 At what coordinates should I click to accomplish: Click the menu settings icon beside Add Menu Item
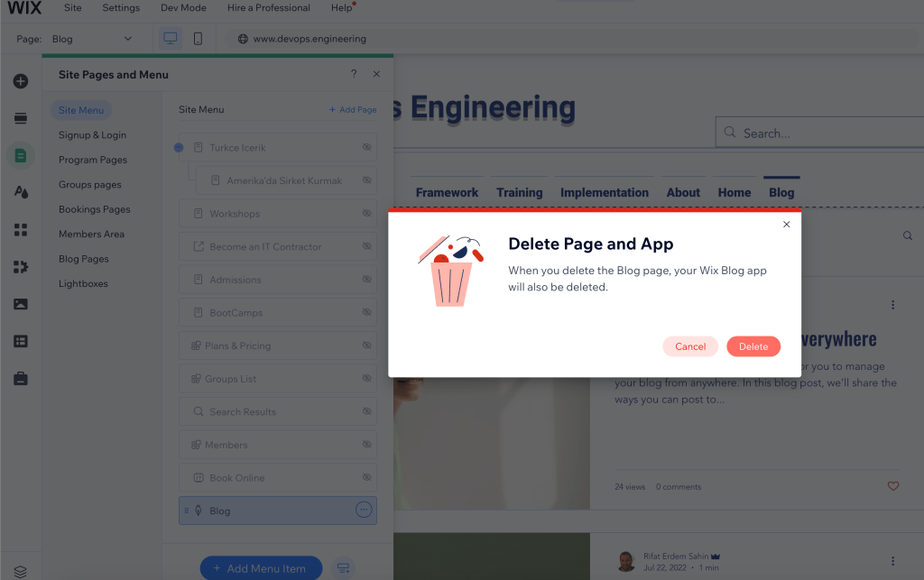pyautogui.click(x=344, y=568)
